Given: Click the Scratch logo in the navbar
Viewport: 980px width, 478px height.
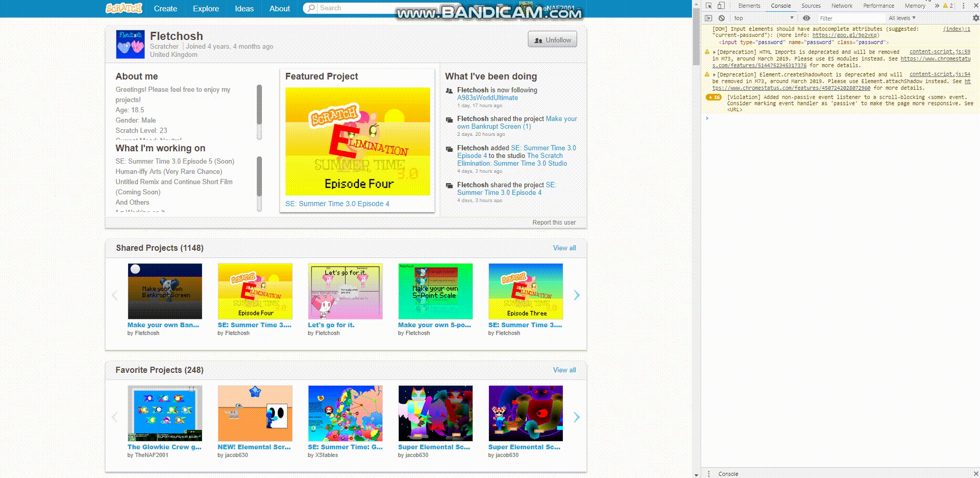Looking at the screenshot, I should [x=124, y=8].
